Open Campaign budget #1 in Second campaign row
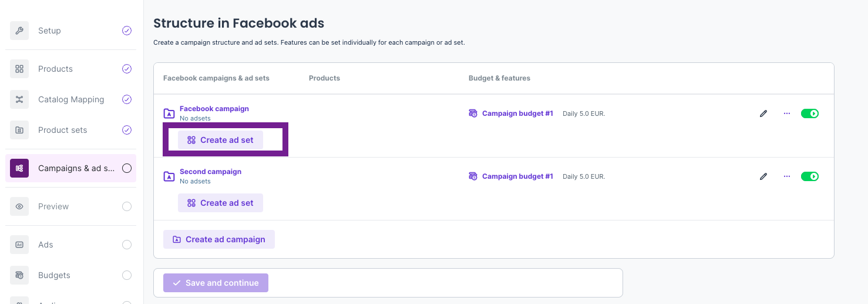The image size is (868, 304). click(517, 176)
